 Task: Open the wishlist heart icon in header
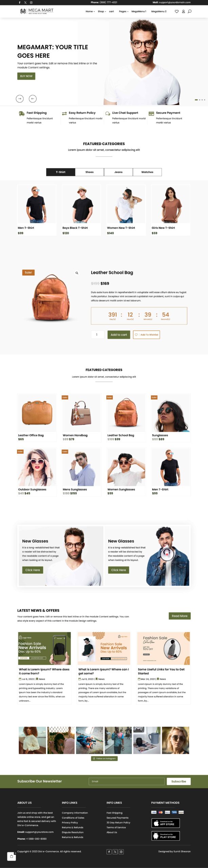click(176, 11)
